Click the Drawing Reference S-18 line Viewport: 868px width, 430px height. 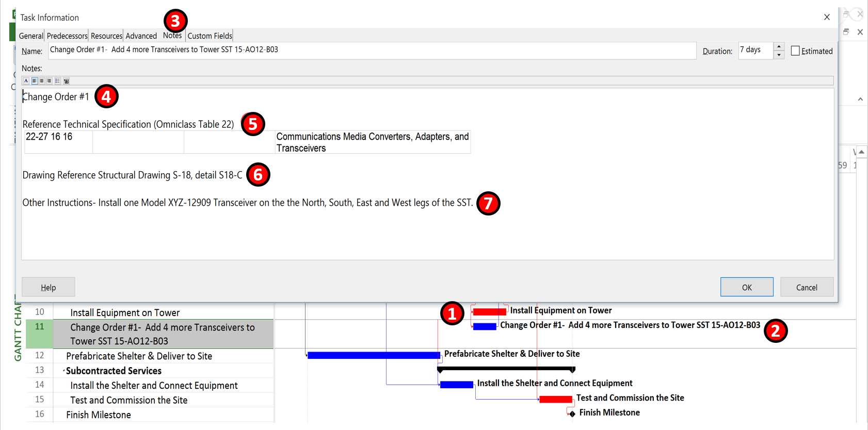132,175
